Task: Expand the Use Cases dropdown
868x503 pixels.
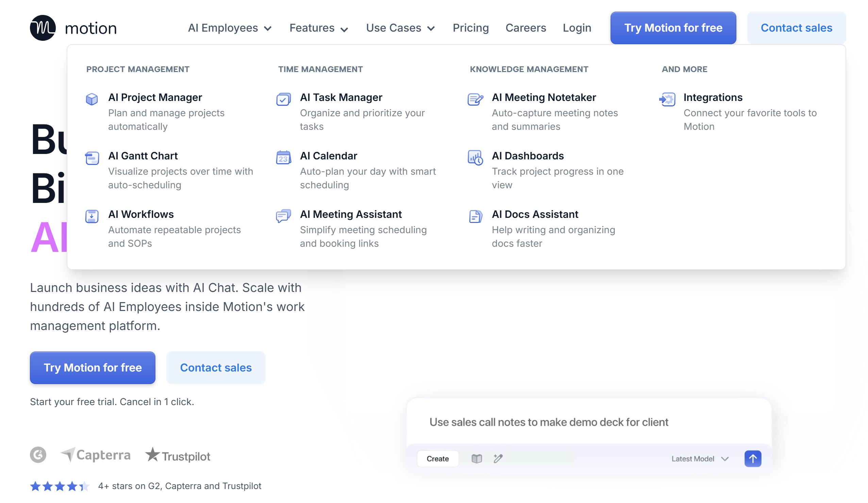Action: coord(400,28)
